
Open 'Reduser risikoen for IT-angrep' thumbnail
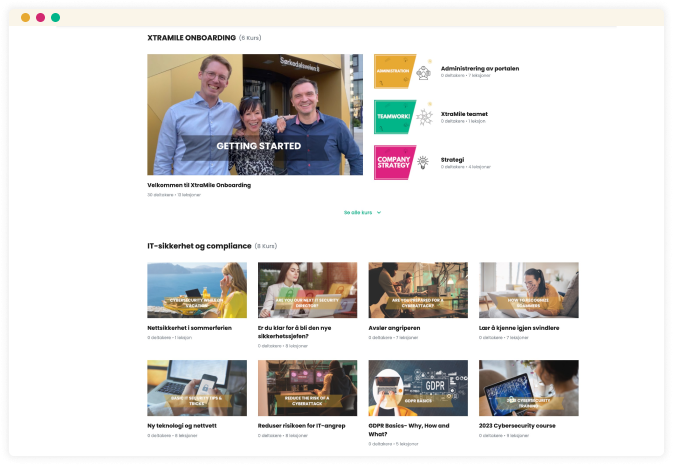[x=307, y=388]
